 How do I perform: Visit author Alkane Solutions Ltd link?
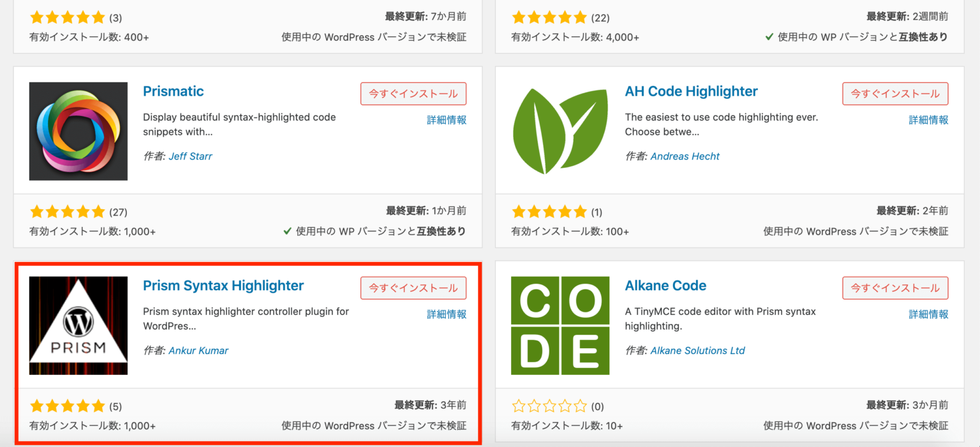pyautogui.click(x=697, y=351)
